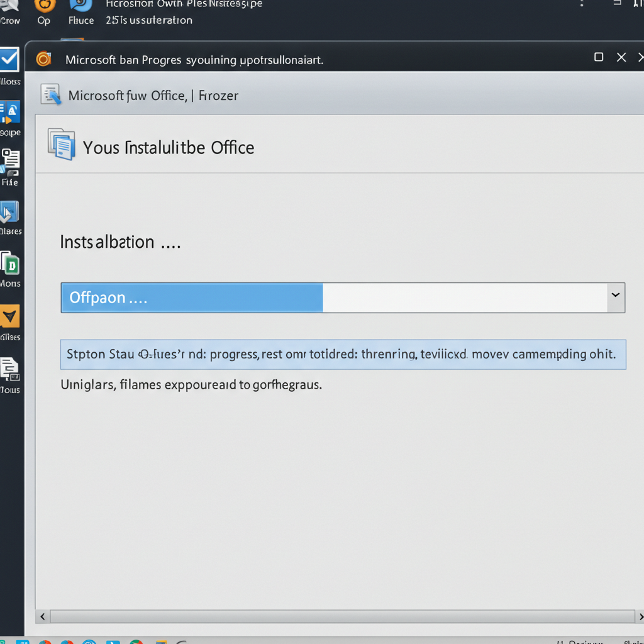This screenshot has width=644, height=644.
Task: Click the 'Insts albation ....' heading
Action: click(120, 242)
